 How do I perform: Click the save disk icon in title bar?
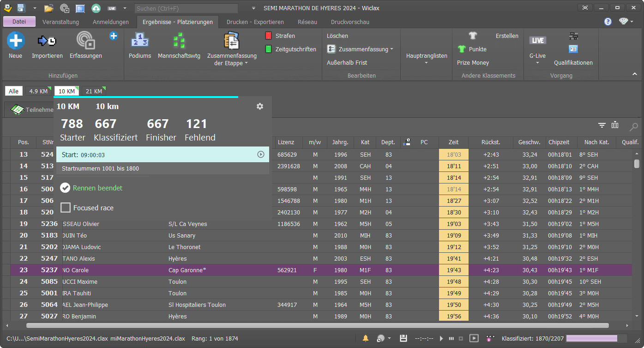pyautogui.click(x=21, y=8)
